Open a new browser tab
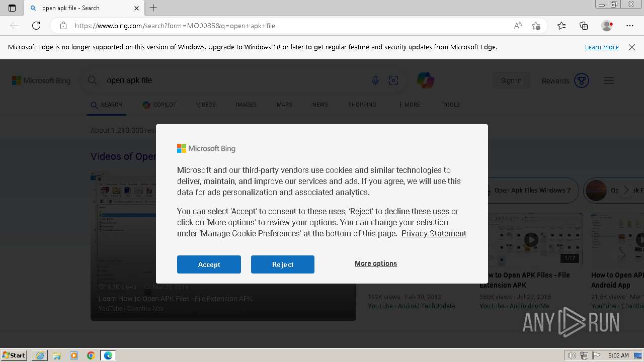Screen dimensions: 644x362 [x=153, y=8]
